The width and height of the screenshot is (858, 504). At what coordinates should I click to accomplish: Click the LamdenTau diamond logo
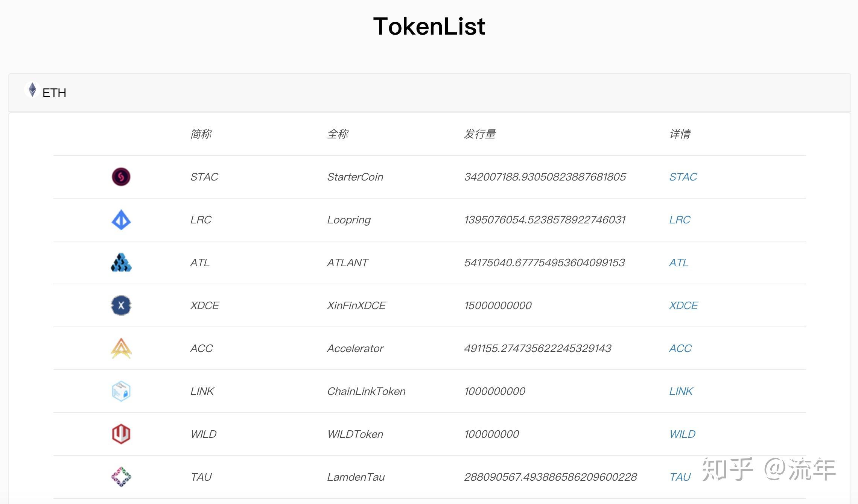click(121, 477)
